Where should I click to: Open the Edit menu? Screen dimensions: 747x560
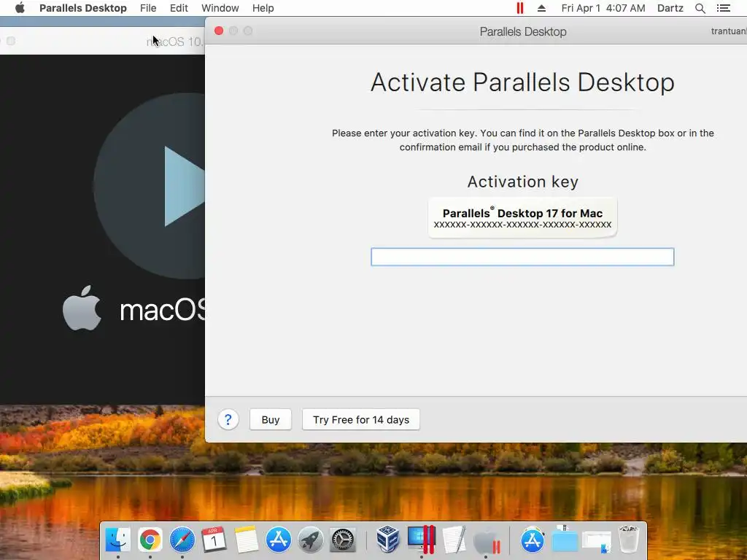[179, 8]
